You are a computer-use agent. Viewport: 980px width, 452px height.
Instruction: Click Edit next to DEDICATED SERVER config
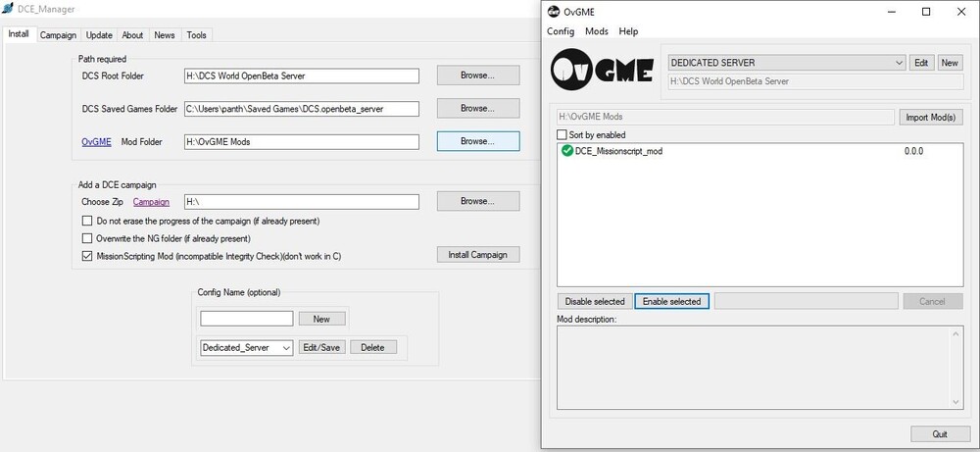tap(921, 63)
